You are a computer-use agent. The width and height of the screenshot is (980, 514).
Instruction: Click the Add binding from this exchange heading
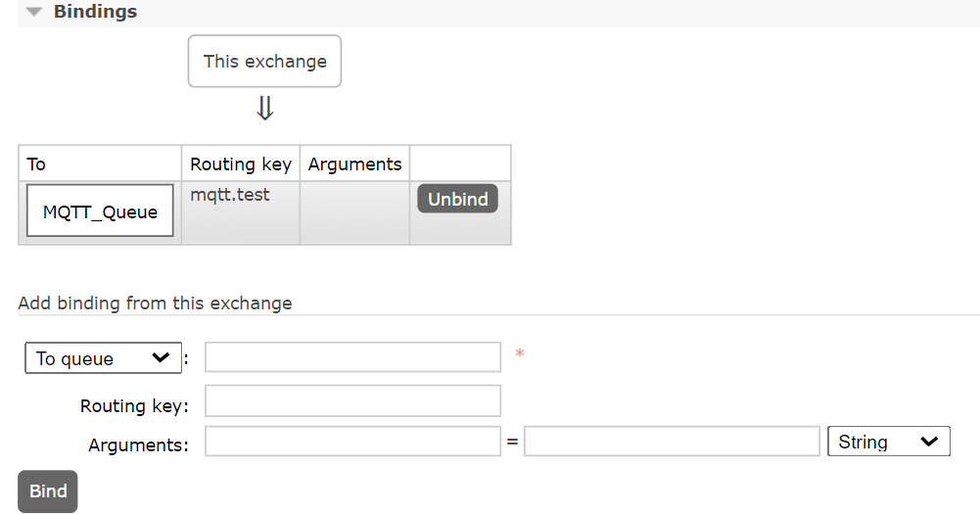tap(155, 304)
